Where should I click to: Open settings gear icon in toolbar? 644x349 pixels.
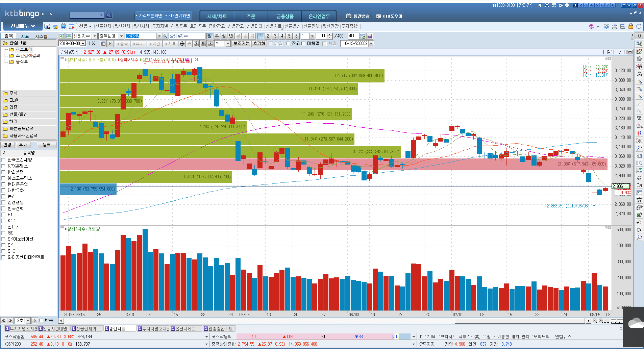606,26
